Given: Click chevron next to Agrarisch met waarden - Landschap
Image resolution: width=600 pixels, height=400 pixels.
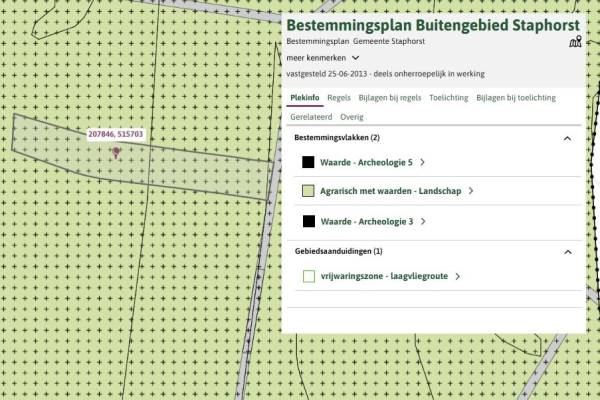Looking at the screenshot, I should tap(471, 191).
